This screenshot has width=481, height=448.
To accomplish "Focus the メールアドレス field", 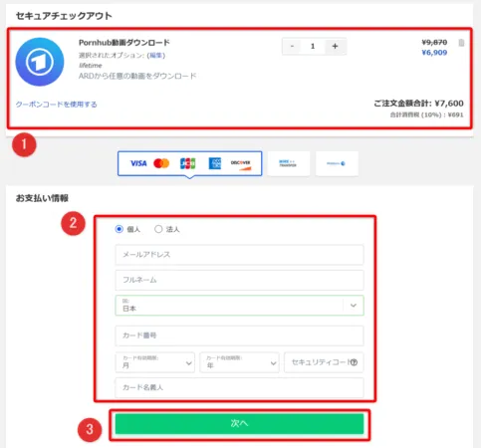I will click(x=239, y=255).
